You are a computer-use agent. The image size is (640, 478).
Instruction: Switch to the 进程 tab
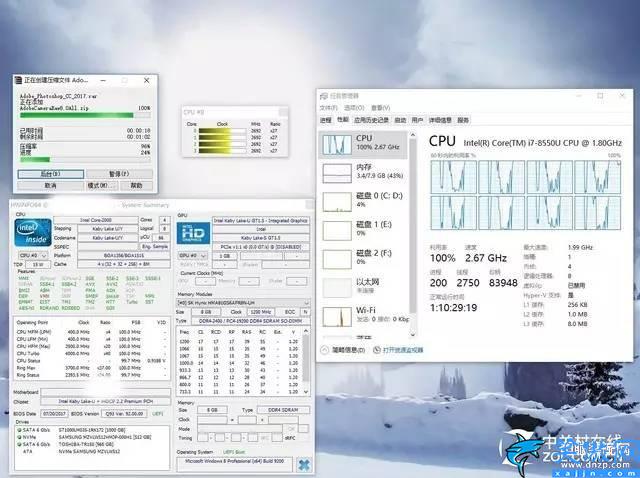tap(326, 120)
